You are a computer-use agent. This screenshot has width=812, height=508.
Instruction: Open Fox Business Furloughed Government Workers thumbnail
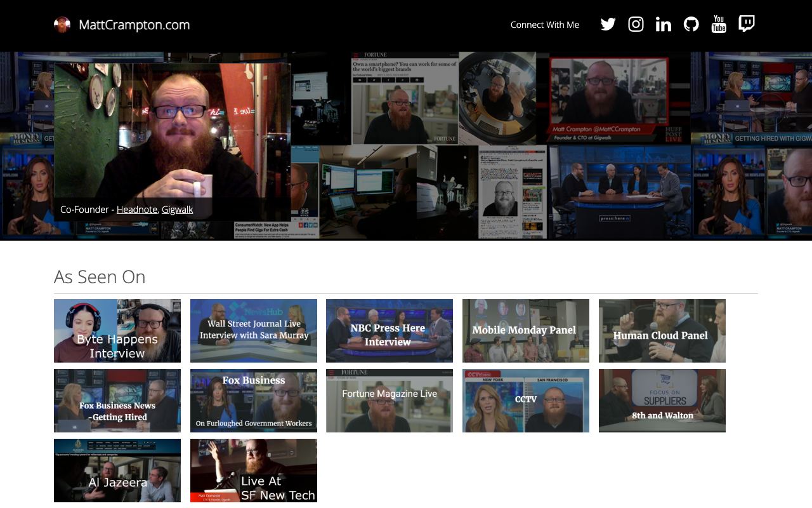click(254, 401)
